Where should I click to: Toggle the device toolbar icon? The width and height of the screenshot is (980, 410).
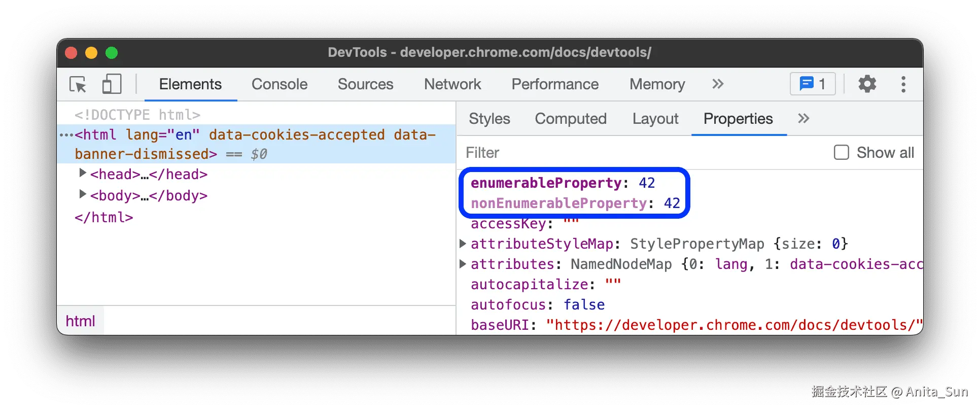[x=112, y=84]
